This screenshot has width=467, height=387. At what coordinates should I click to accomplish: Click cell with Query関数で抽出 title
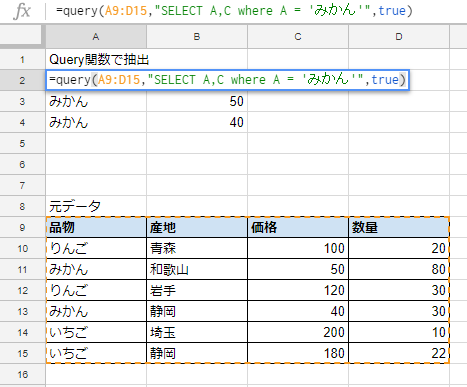coord(96,60)
